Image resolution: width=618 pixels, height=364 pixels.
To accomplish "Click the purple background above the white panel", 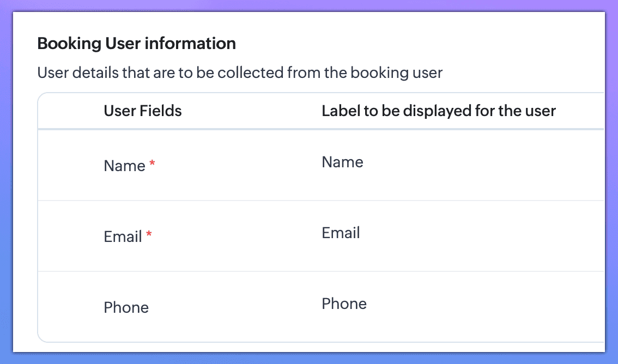I will pyautogui.click(x=309, y=5).
